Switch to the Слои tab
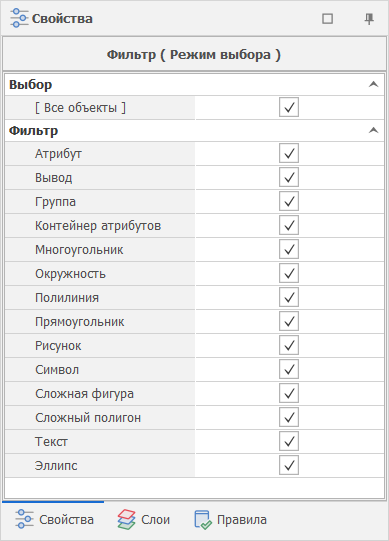Screen dimensions: 389x541 tap(144, 520)
